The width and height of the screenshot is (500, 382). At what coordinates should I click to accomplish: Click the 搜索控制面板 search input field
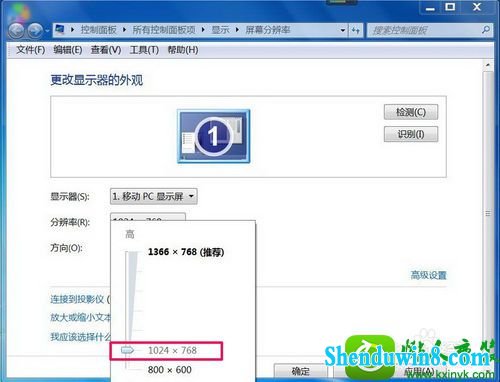click(423, 30)
